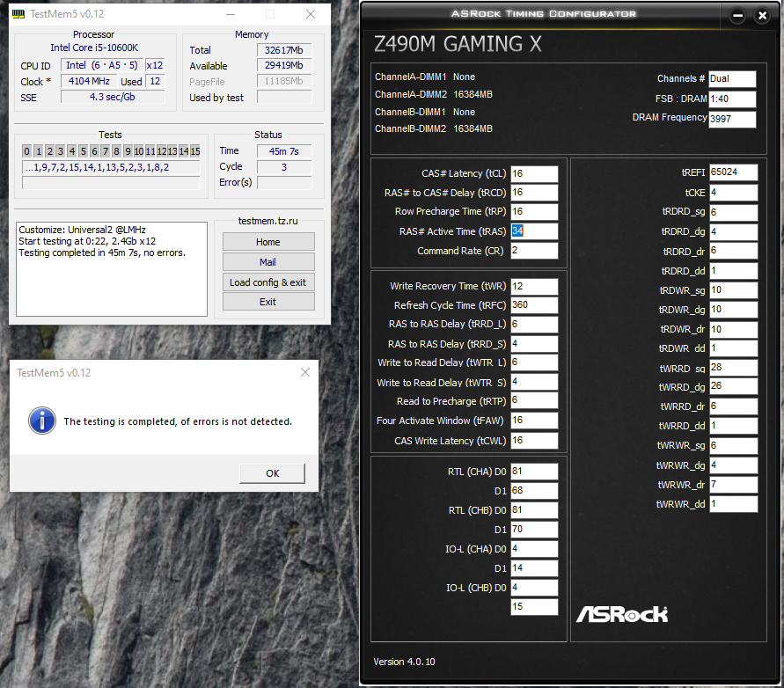The image size is (784, 688).
Task: Click the Write Recovery Time (tWR) field
Action: (x=534, y=287)
